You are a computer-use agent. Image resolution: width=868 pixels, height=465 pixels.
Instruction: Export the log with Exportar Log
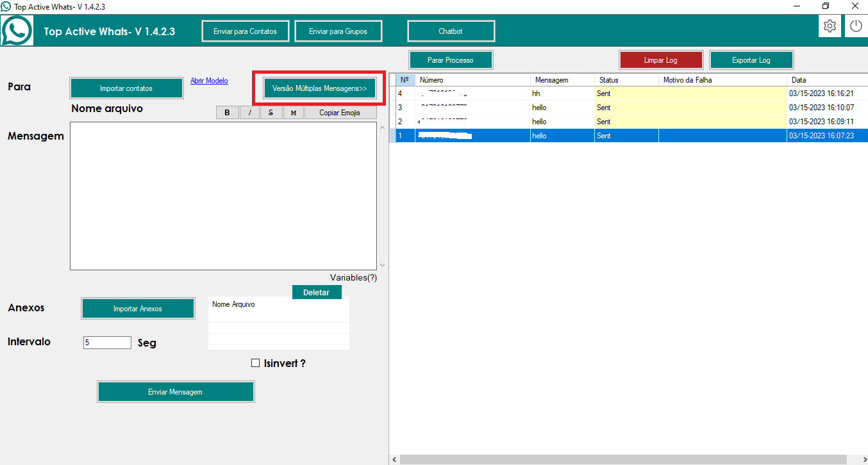(x=751, y=60)
